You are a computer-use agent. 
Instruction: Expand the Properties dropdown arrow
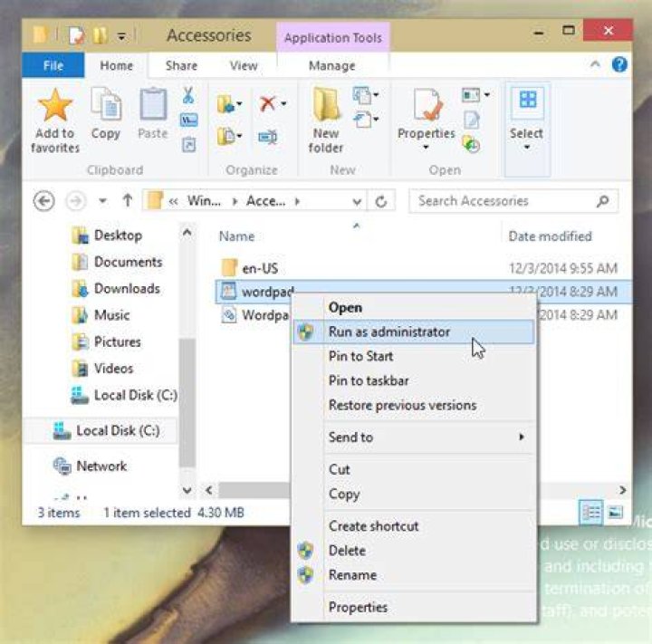pyautogui.click(x=426, y=147)
